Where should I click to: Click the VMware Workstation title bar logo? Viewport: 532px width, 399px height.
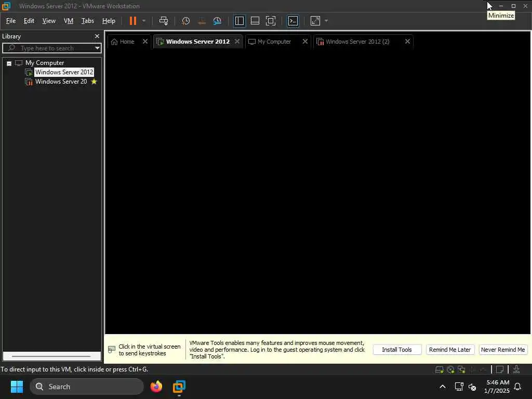pos(6,6)
